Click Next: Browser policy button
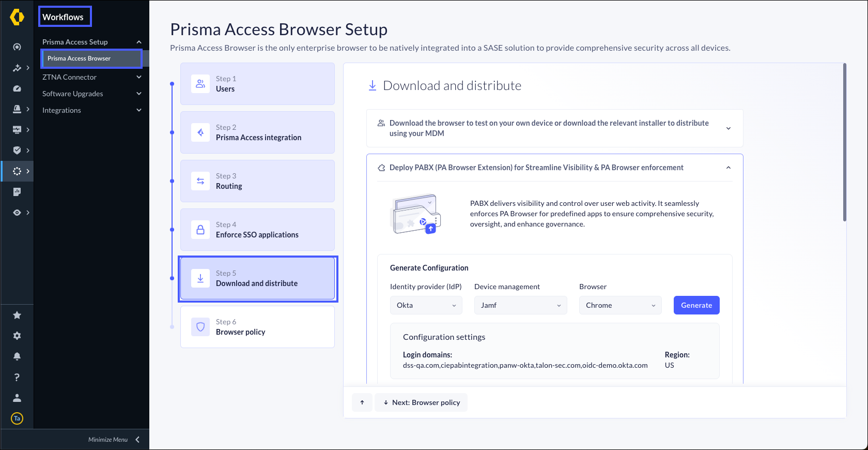The image size is (868, 450). pyautogui.click(x=421, y=402)
